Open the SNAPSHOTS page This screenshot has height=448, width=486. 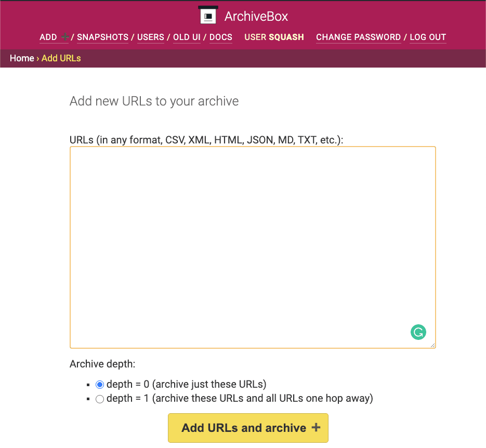(x=102, y=37)
